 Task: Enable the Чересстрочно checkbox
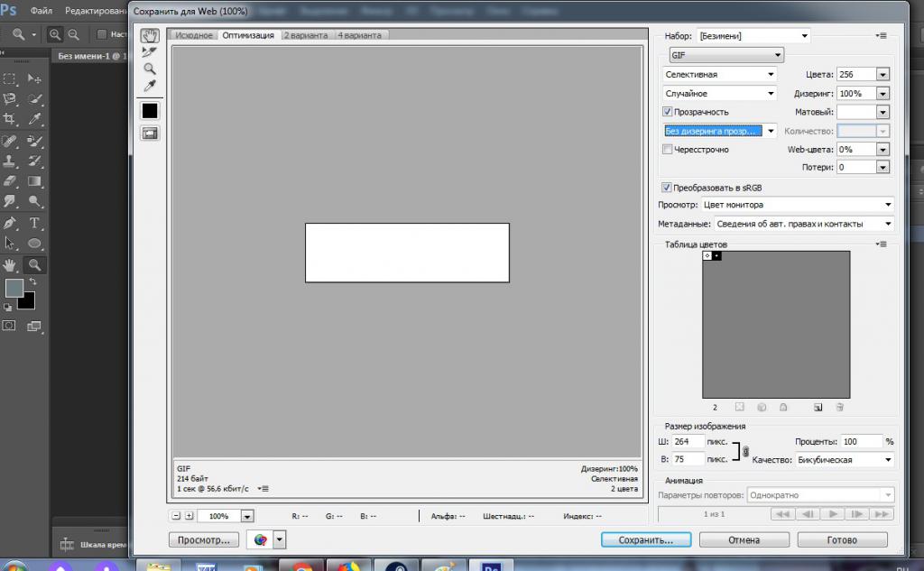pyautogui.click(x=667, y=149)
